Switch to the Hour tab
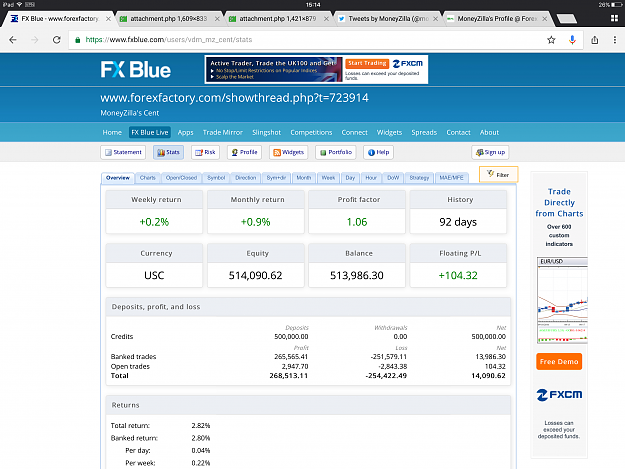 [x=371, y=178]
